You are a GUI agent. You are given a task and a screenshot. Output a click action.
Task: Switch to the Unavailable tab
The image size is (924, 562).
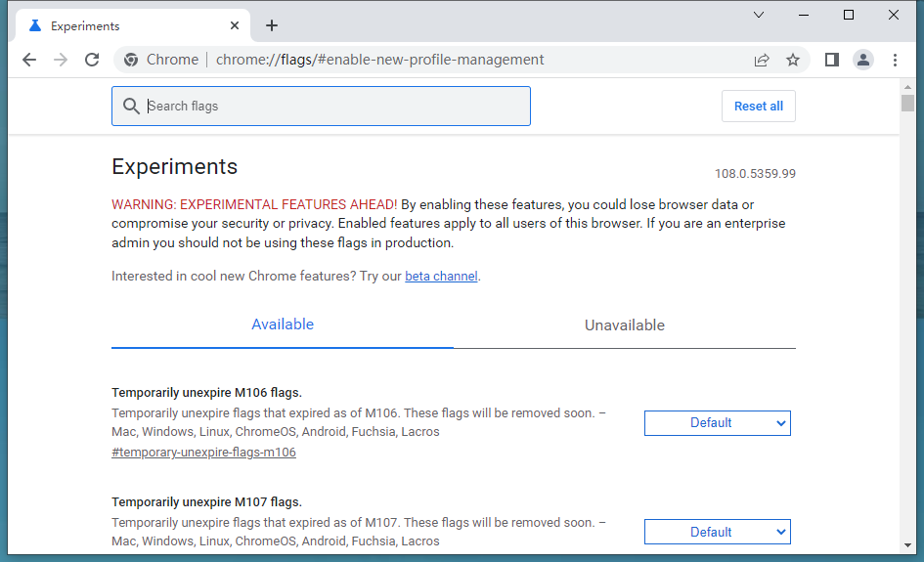click(624, 325)
